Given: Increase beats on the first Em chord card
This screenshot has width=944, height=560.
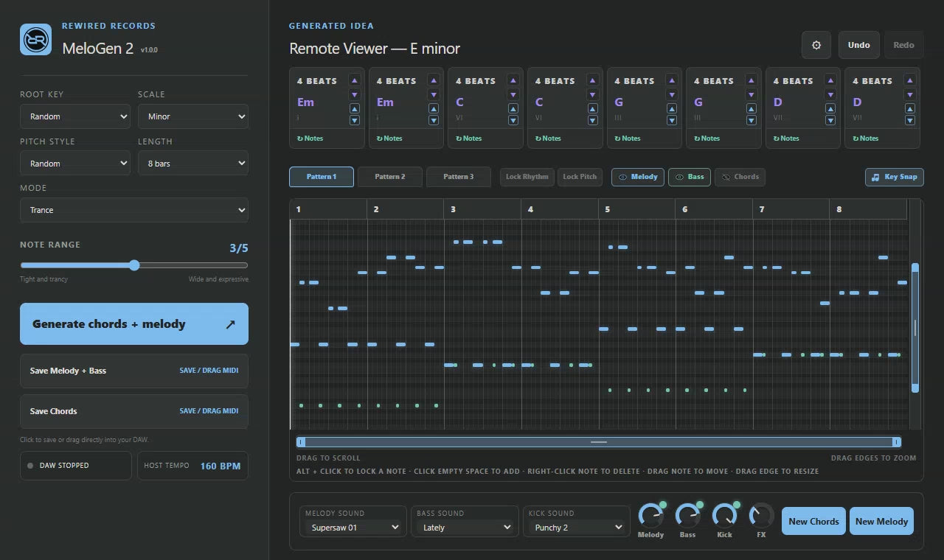Looking at the screenshot, I should point(355,80).
